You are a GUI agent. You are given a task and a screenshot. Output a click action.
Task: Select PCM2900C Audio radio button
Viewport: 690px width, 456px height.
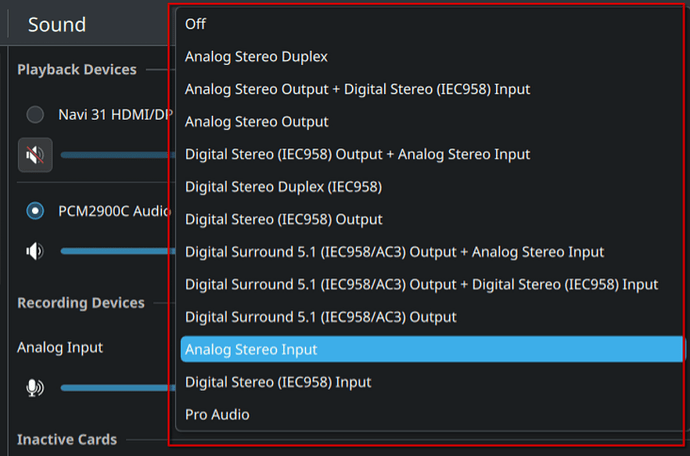(x=35, y=211)
